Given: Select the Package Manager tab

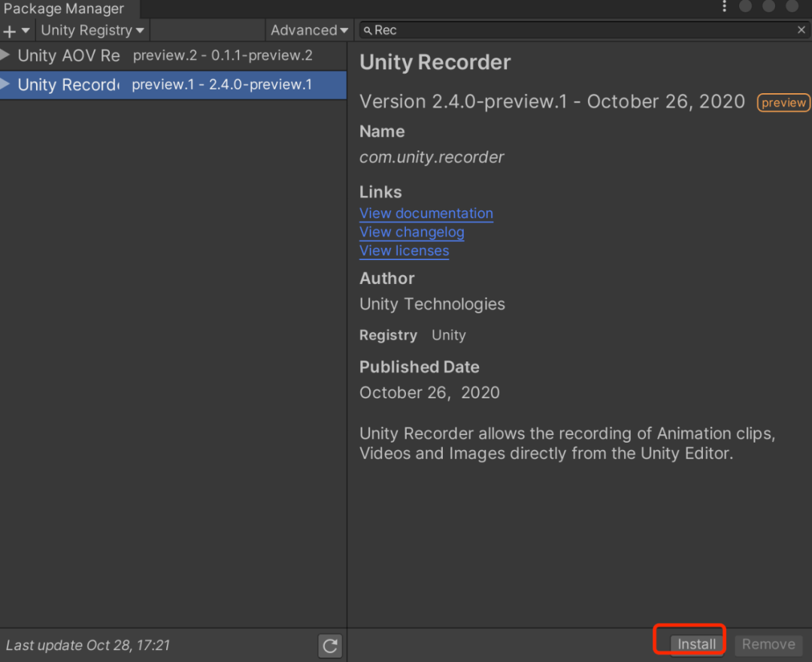Looking at the screenshot, I should [64, 9].
